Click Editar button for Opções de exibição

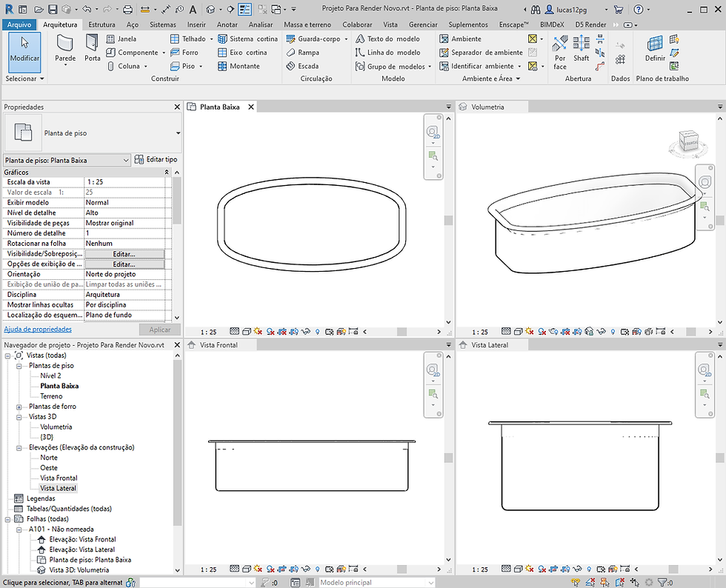tap(124, 264)
